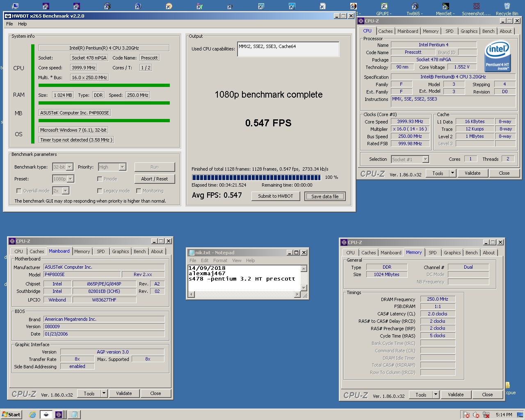Click the Show desktop button on the taskbar

click(520, 414)
